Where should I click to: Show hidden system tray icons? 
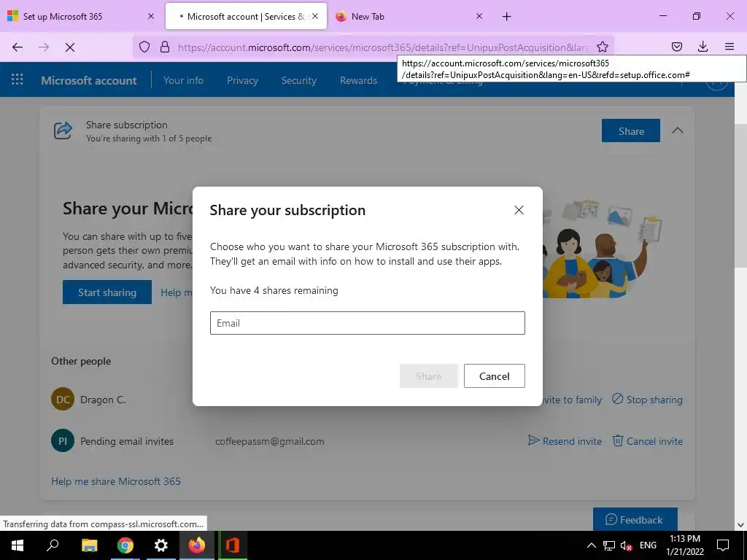coord(591,545)
